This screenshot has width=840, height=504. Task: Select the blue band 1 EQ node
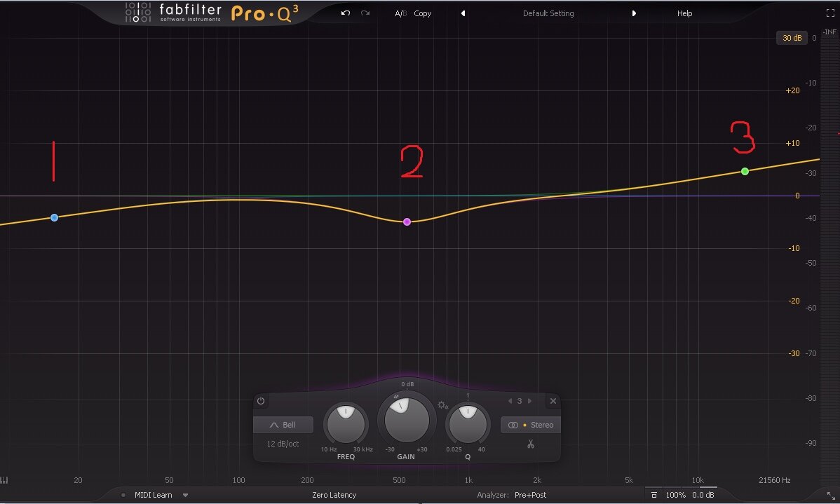click(x=54, y=217)
